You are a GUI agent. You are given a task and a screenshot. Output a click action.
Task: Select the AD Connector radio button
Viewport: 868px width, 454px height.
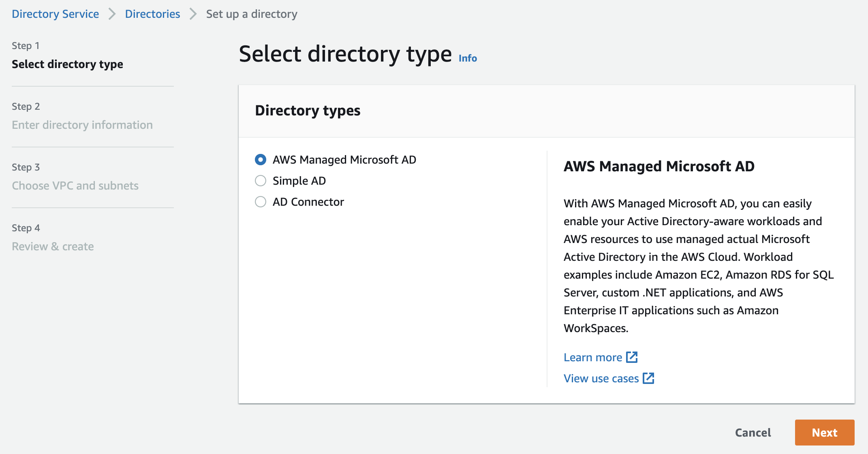[260, 202]
